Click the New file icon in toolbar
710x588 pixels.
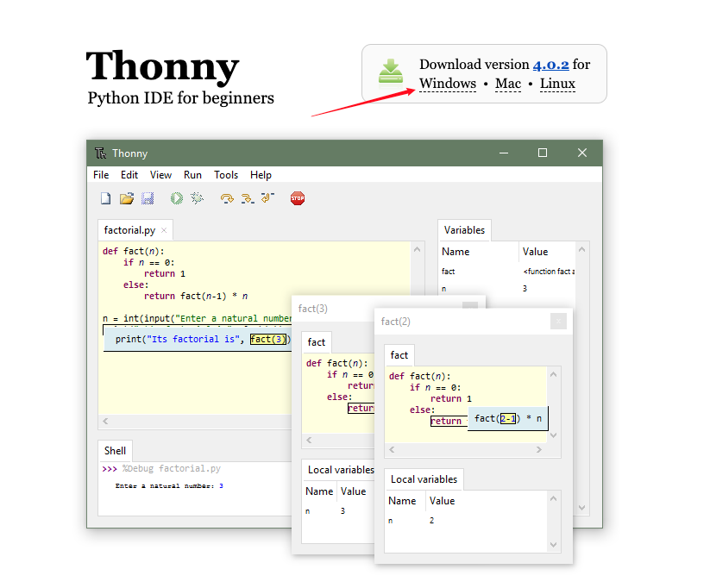pyautogui.click(x=106, y=198)
